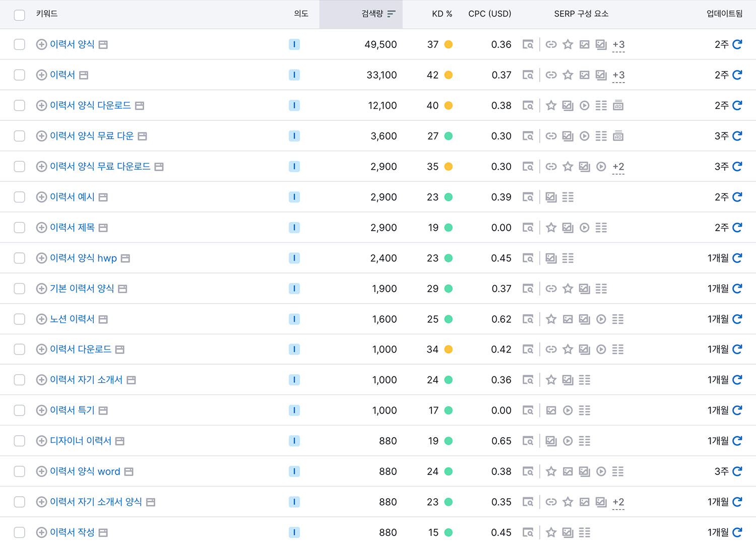This screenshot has height=547, width=756.
Task: Click yellow KD dot for 이력서 양식
Action: click(448, 44)
